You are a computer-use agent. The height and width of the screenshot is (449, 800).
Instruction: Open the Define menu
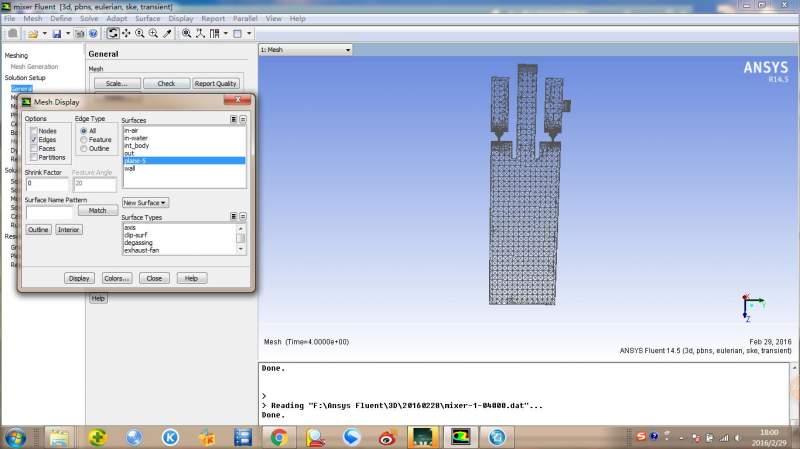(x=61, y=18)
